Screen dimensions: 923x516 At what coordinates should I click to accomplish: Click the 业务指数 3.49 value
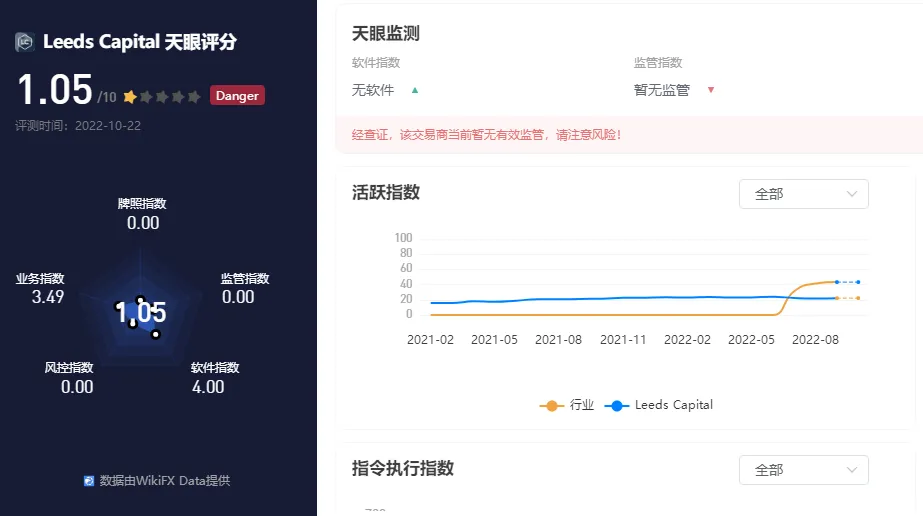point(48,297)
